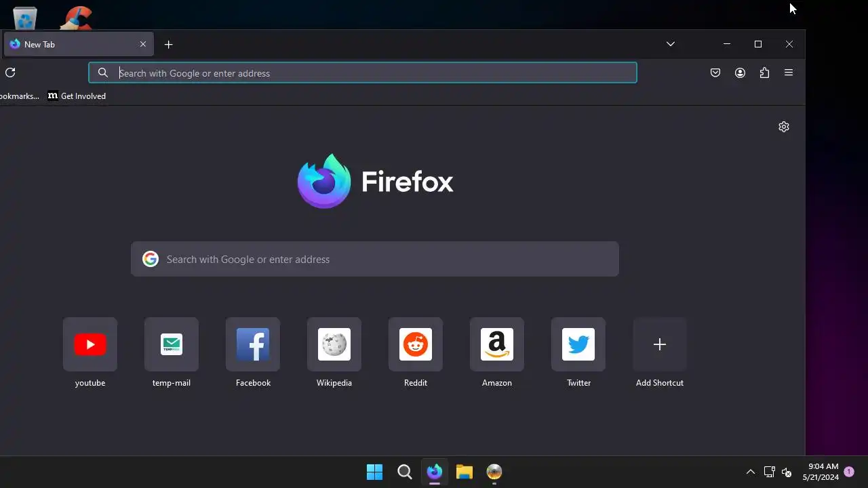
Task: Open the muted volume tray icon
Action: click(787, 472)
